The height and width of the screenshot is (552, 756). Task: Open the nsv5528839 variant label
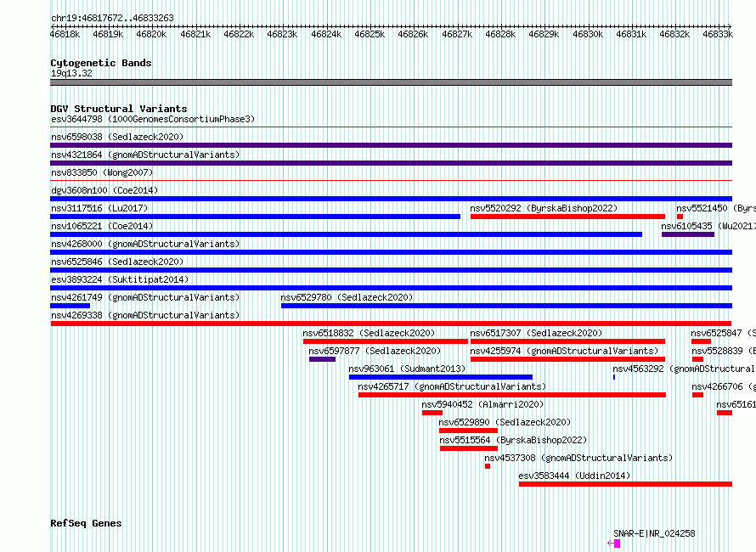pos(723,351)
